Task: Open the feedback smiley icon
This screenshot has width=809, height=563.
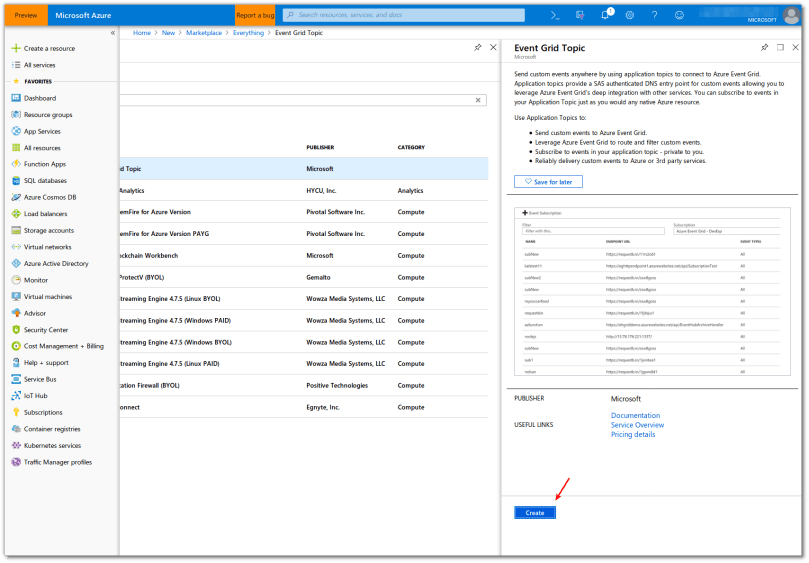Action: coord(679,15)
